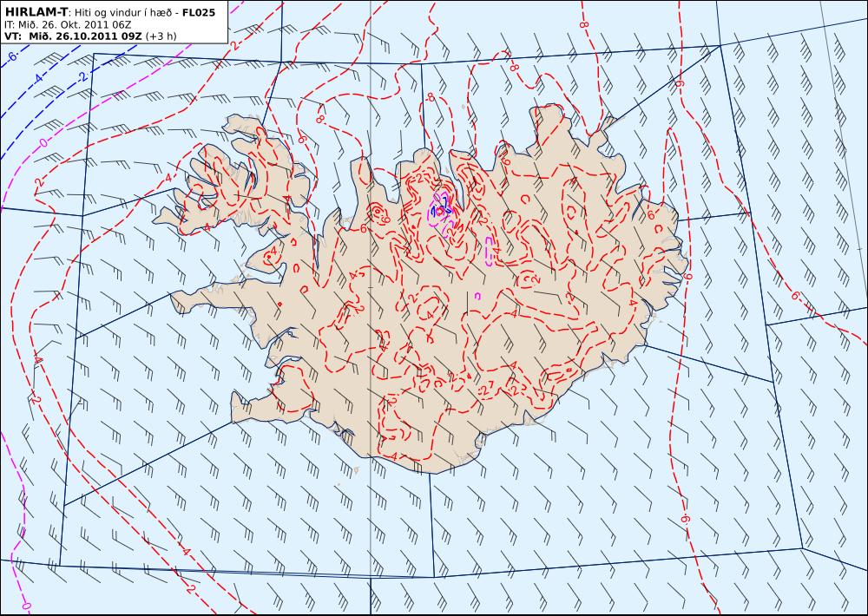Click the "FL025" flight level label
Image resolution: width=868 pixels, height=616 pixels.
point(199,12)
